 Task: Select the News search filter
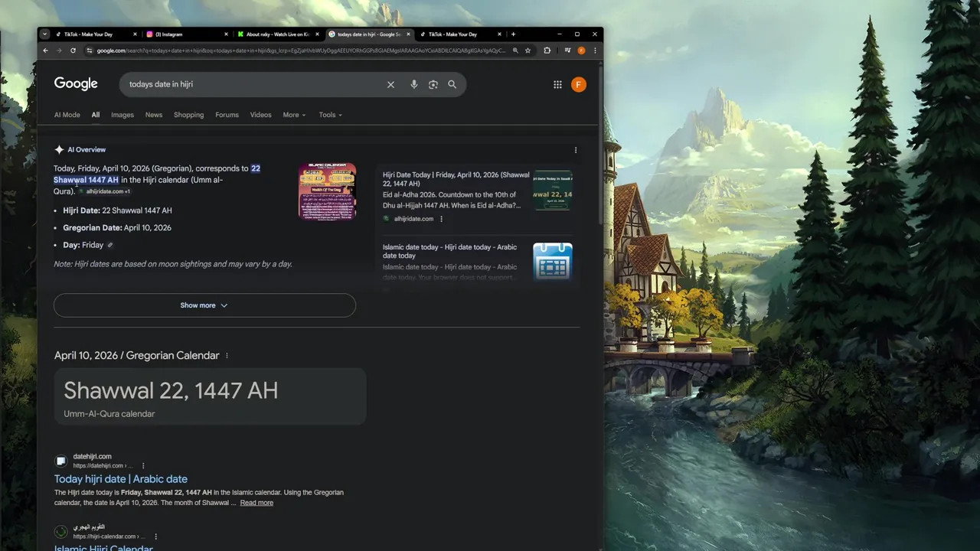coord(154,115)
